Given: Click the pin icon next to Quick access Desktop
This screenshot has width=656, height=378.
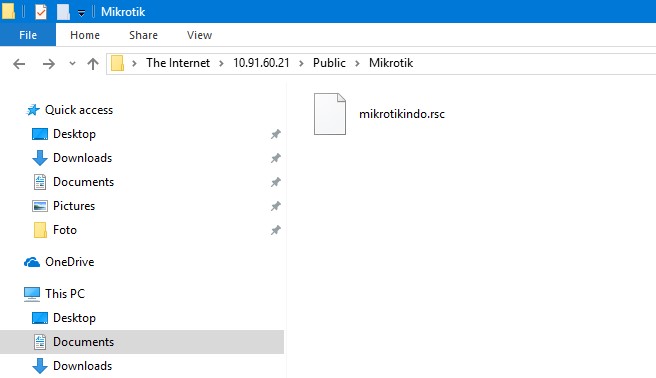Looking at the screenshot, I should 275,134.
